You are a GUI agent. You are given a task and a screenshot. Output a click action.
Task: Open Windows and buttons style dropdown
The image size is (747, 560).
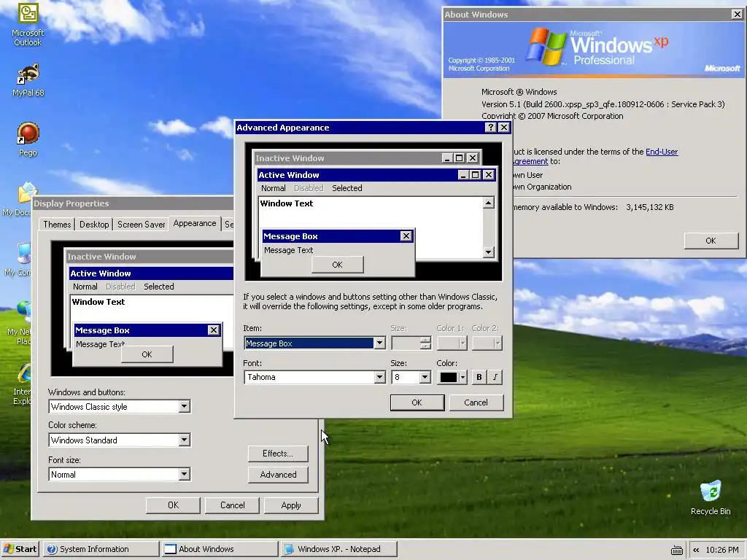[185, 406]
